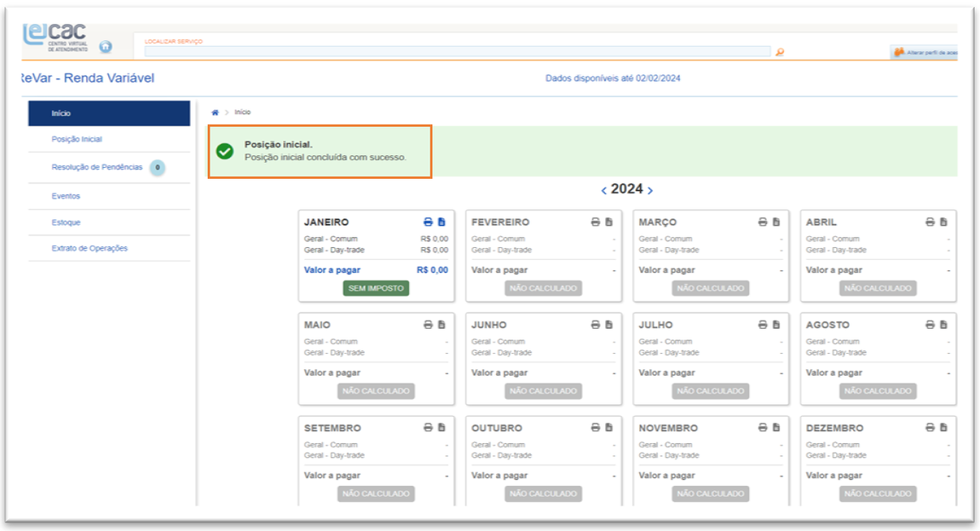Click the Localizar Serviço search field
Viewport: 980px width, 531px height.
click(x=457, y=52)
